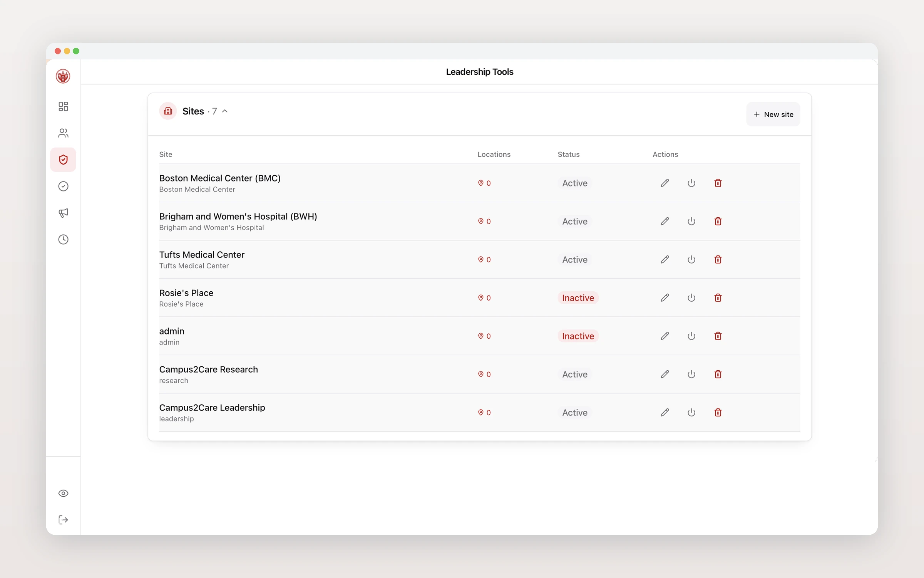
Task: Open the megaphone announcements sidebar icon
Action: click(x=63, y=213)
